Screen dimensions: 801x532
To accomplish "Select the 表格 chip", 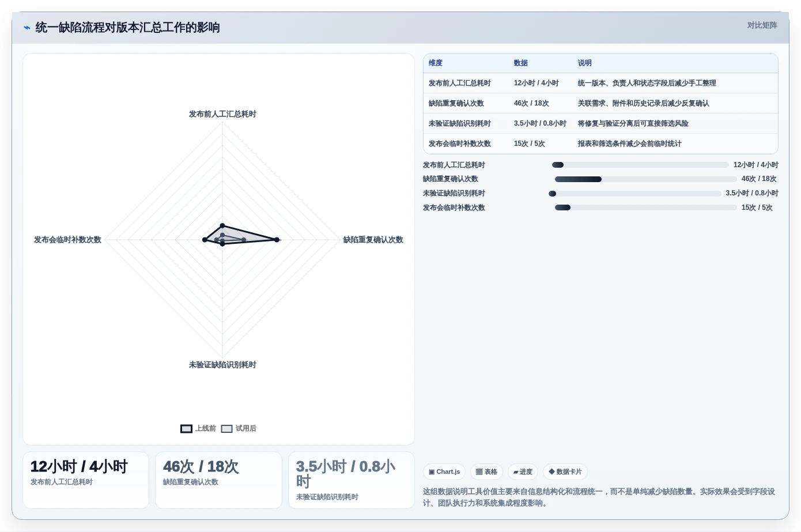I will (x=486, y=472).
